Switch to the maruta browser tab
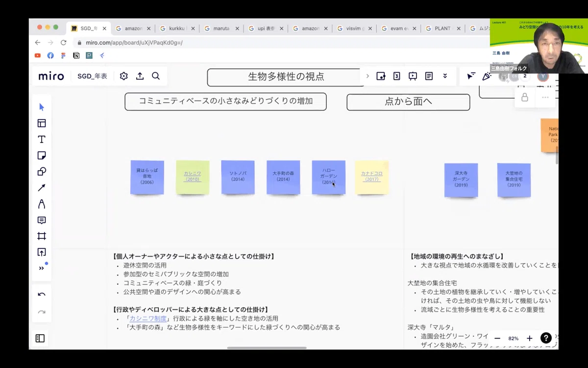Image resolution: width=588 pixels, height=368 pixels. click(220, 28)
